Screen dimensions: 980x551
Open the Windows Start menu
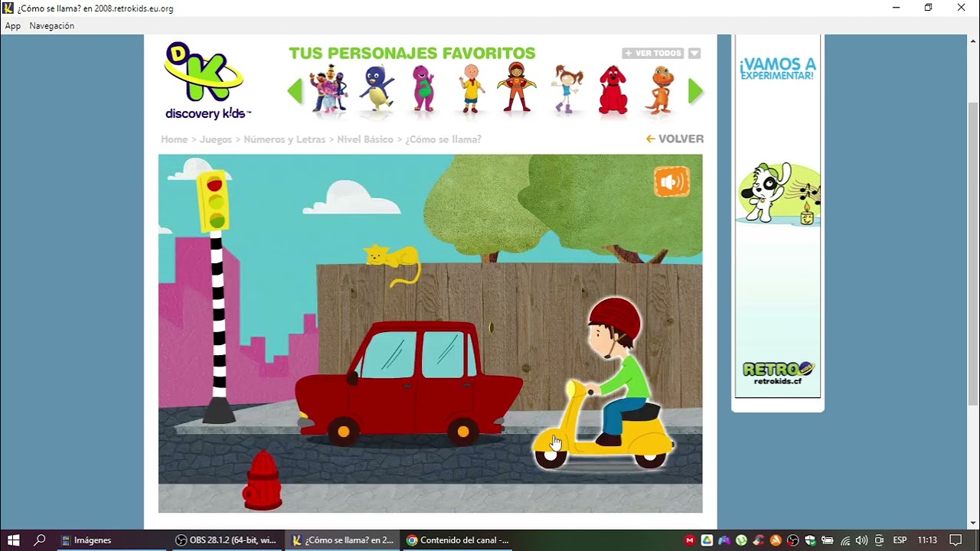[x=13, y=540]
